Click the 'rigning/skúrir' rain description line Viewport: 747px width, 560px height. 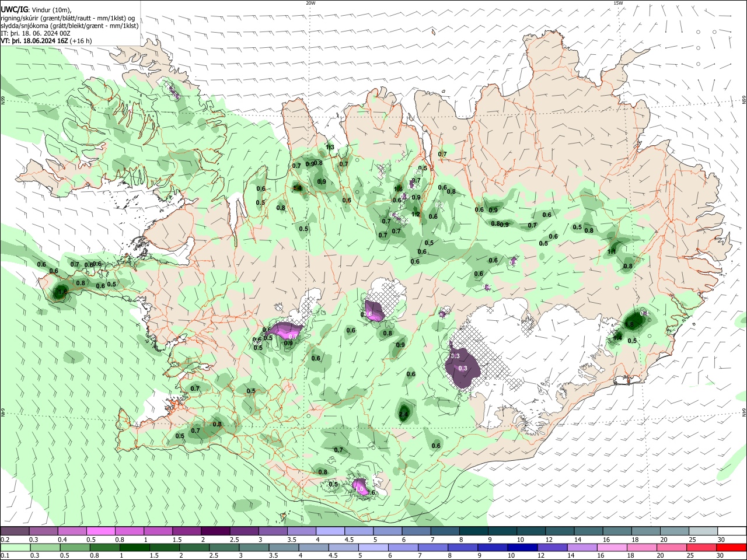pyautogui.click(x=67, y=18)
